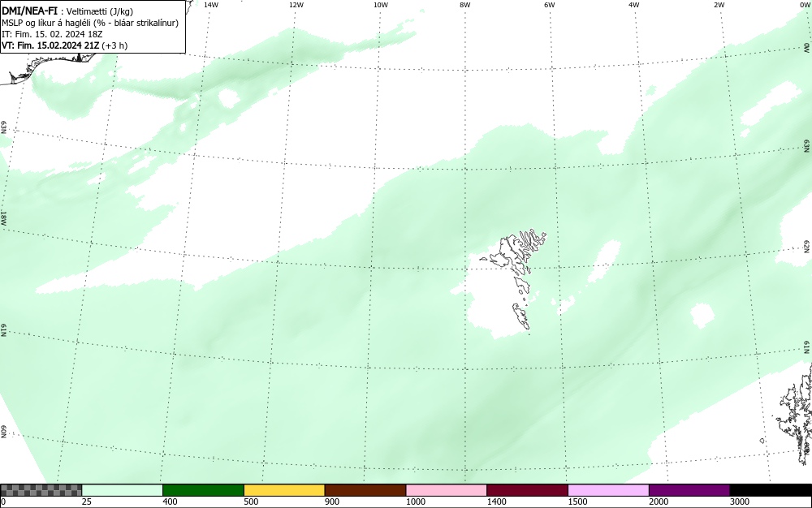Image resolution: width=812 pixels, height=508 pixels.
Task: Click the maroon 1400–1500 legend swatch
Action: 527,490
